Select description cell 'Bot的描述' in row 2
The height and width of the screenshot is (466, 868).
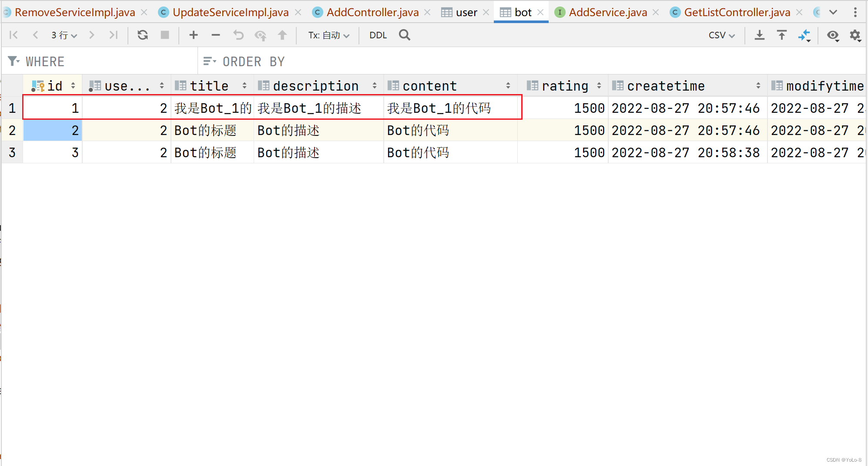point(318,130)
